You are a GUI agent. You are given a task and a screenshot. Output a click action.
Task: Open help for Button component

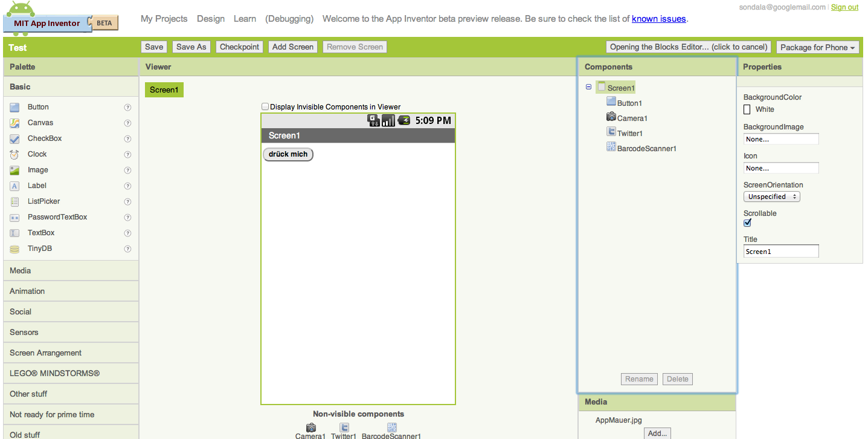(x=127, y=107)
